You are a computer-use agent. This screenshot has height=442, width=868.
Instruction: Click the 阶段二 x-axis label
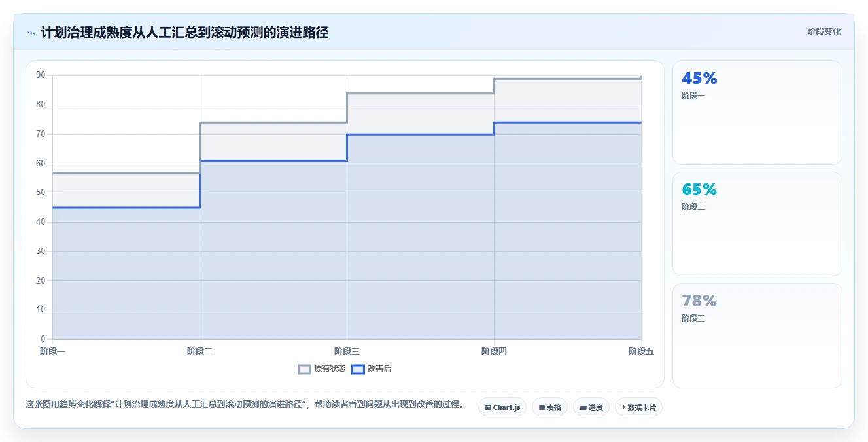coord(200,351)
